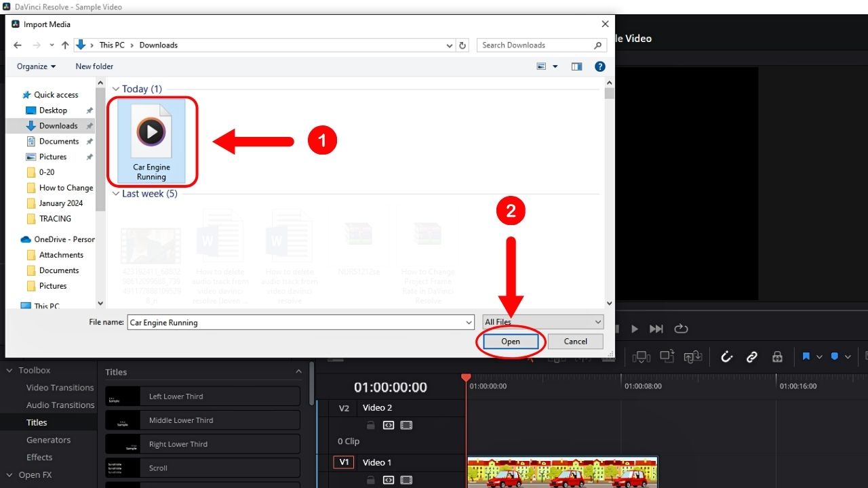Lock the Video 1 track
868x488 pixels.
tap(370, 480)
